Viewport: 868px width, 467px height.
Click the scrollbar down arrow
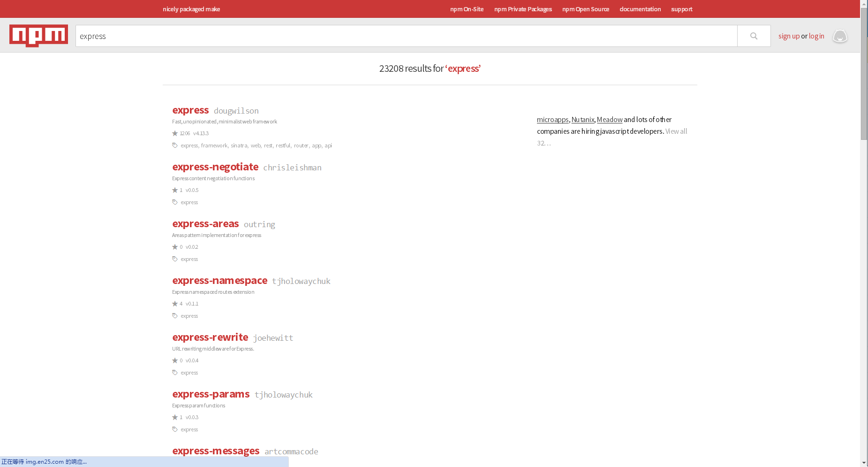coord(864,463)
